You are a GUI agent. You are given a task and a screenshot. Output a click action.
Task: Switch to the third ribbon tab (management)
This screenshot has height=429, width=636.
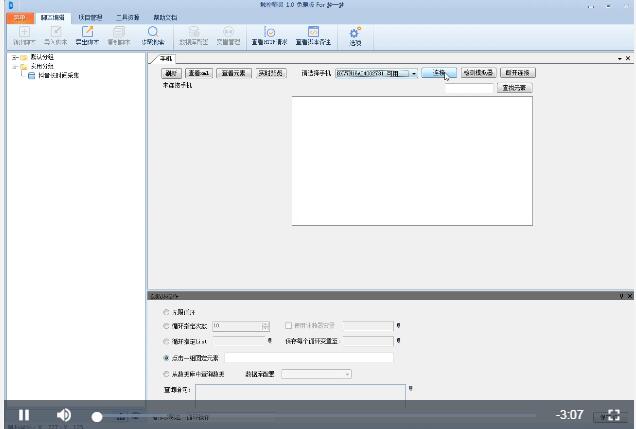point(90,17)
